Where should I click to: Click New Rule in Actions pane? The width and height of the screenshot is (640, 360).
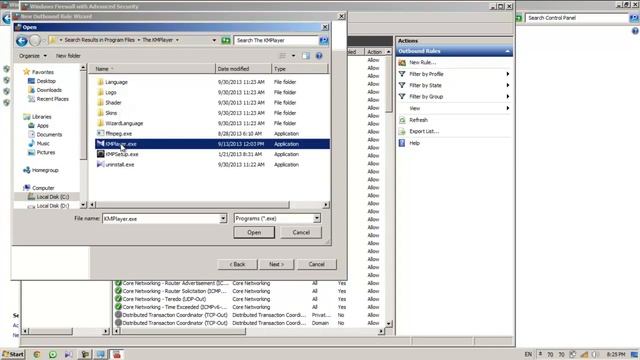422,62
